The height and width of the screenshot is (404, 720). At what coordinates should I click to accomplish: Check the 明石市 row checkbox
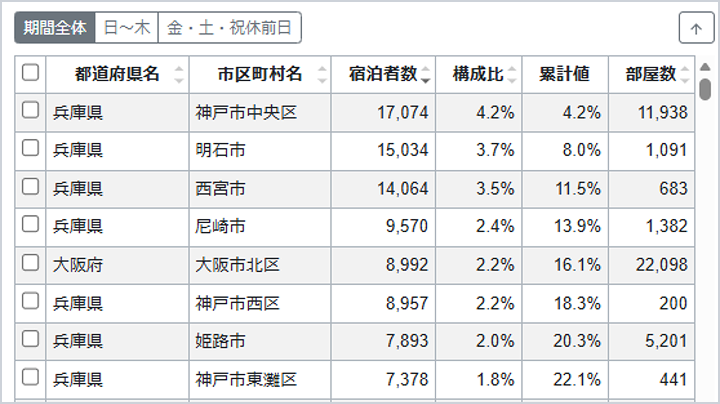point(30,149)
